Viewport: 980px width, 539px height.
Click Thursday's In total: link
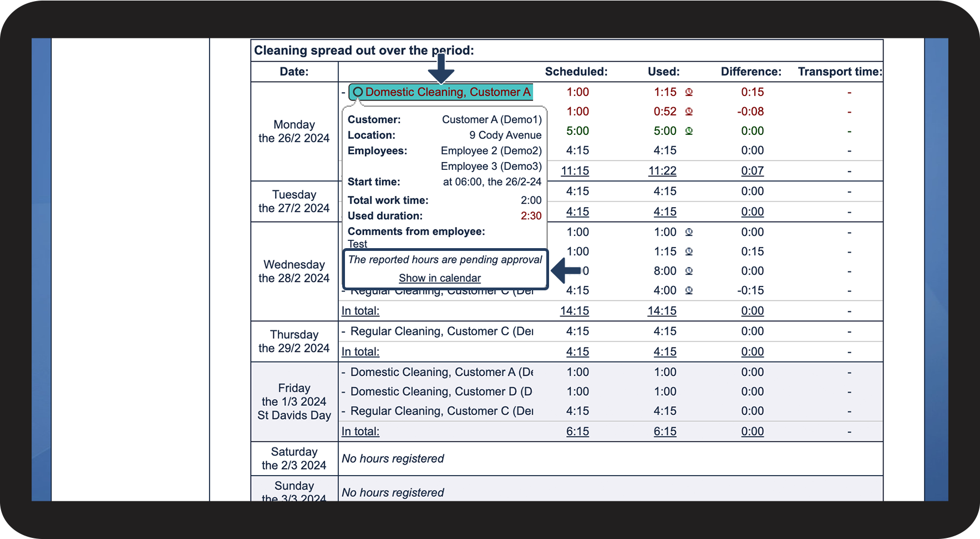point(360,351)
